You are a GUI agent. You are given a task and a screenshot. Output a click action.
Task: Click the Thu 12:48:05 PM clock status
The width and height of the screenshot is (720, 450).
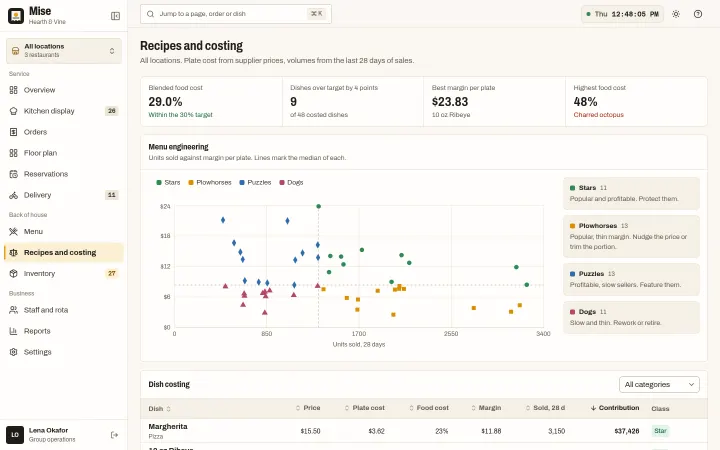click(x=622, y=14)
